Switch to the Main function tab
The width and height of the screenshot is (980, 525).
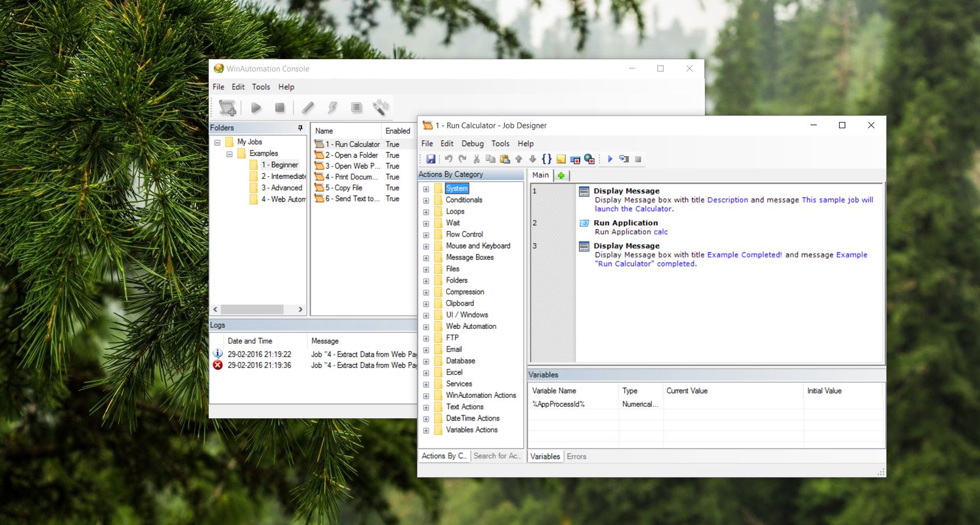point(540,175)
